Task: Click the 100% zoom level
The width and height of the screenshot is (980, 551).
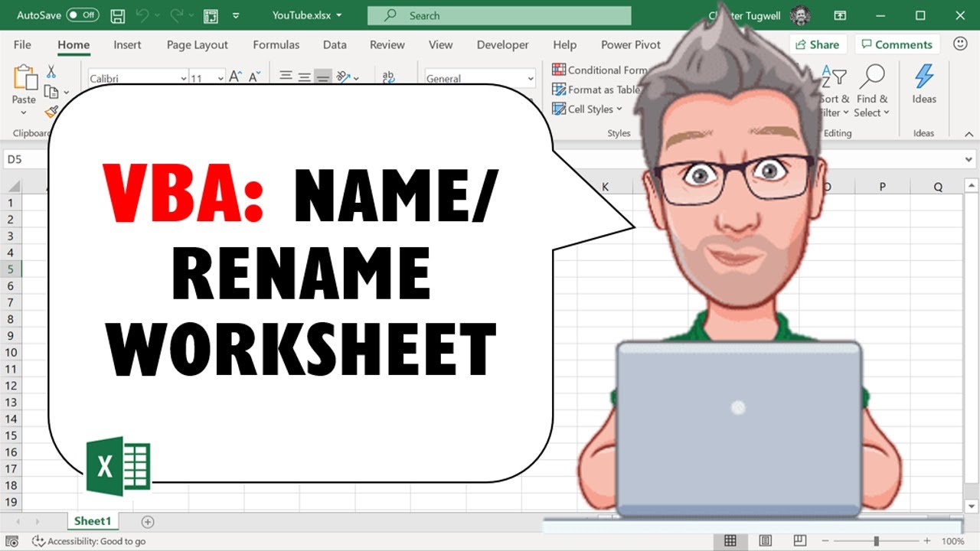Action: [x=952, y=541]
